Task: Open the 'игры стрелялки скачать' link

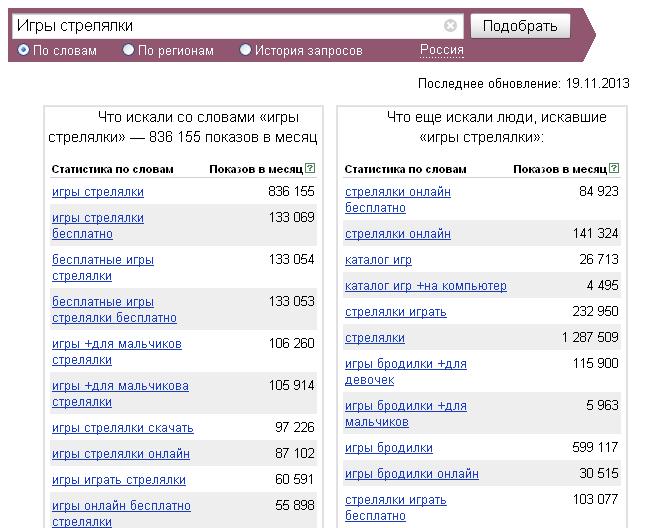Action: [x=123, y=428]
